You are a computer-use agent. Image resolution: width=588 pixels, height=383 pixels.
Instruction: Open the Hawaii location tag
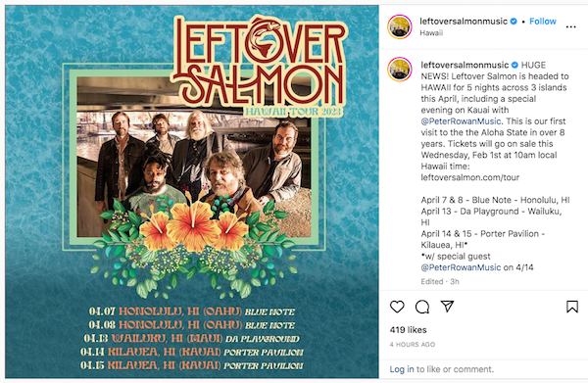point(431,33)
